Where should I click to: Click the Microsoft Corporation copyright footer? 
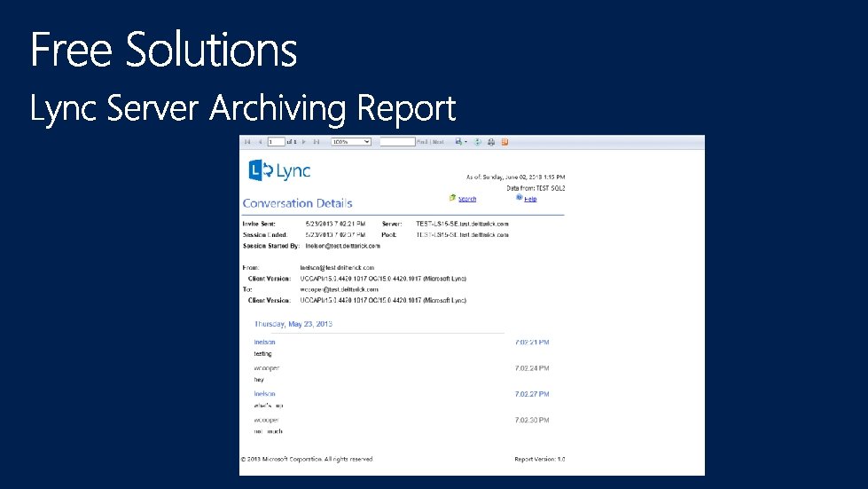pyautogui.click(x=307, y=459)
